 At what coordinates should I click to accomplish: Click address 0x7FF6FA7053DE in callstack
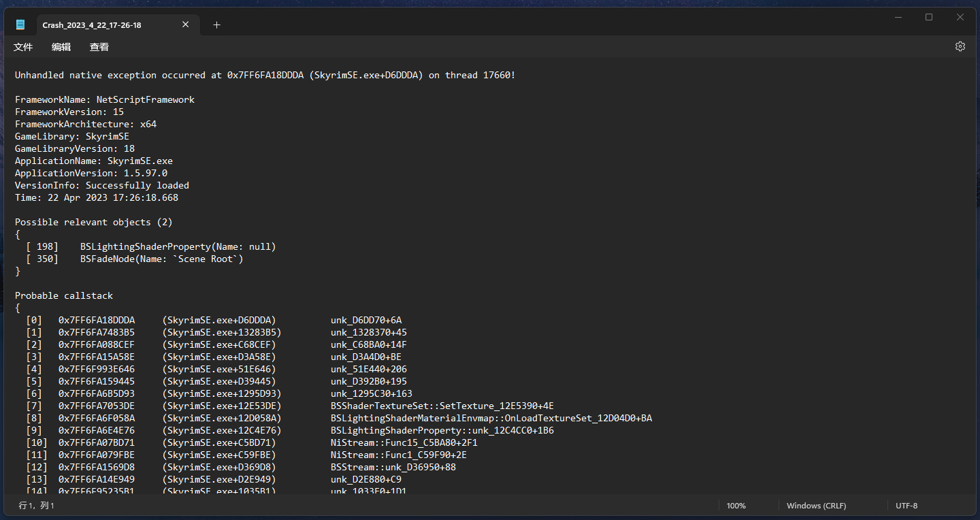97,406
